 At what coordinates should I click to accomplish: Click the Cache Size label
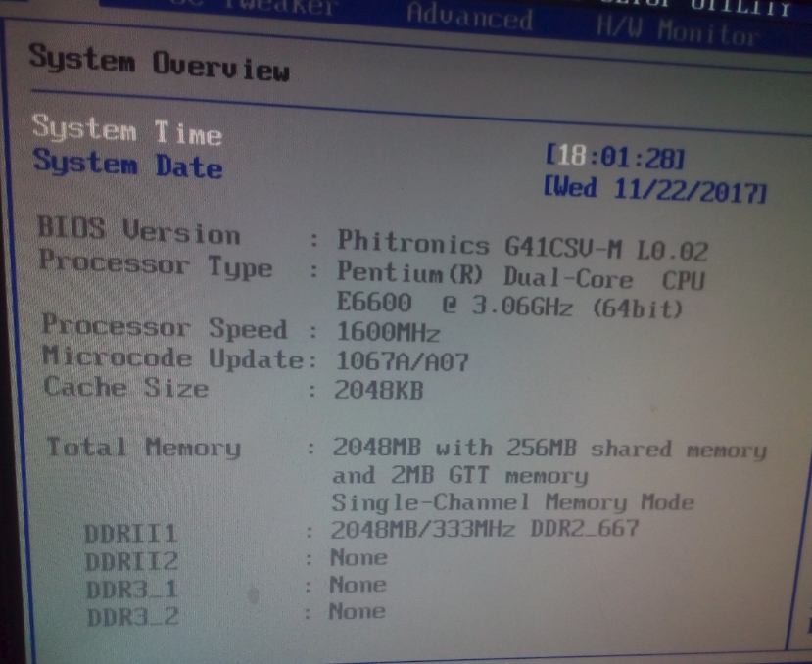pyautogui.click(x=125, y=387)
